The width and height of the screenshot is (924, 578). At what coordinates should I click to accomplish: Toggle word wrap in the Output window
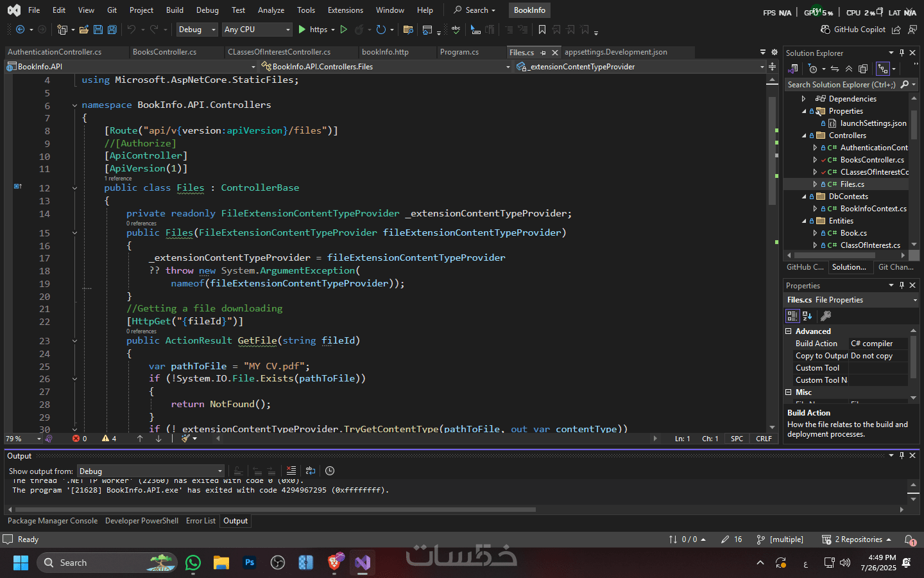(x=311, y=471)
